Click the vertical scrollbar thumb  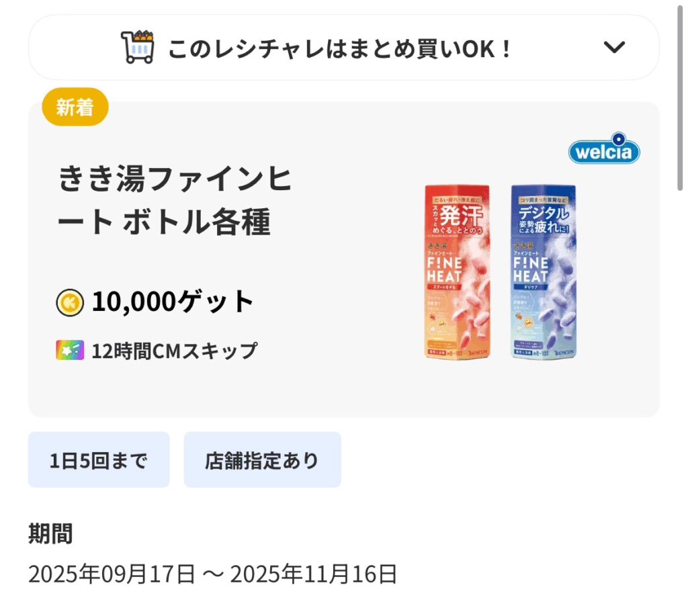click(x=680, y=101)
